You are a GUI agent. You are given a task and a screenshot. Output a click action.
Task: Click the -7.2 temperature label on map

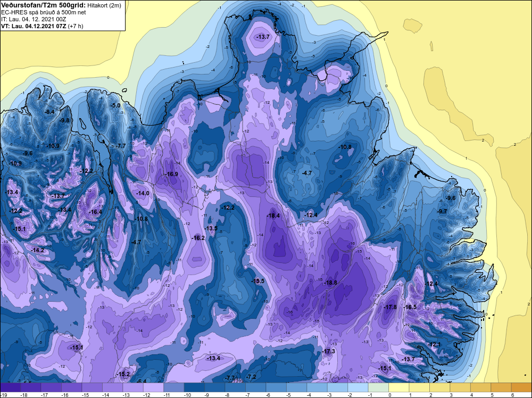[252, 377]
